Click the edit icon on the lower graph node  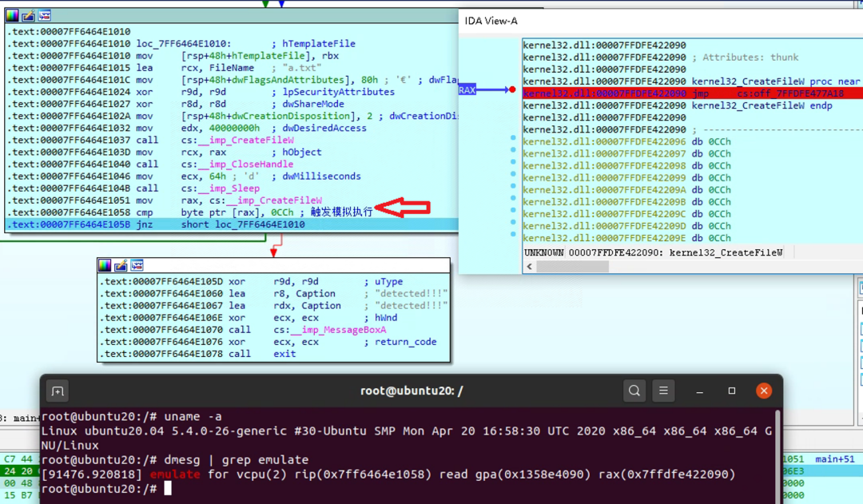pos(121,266)
